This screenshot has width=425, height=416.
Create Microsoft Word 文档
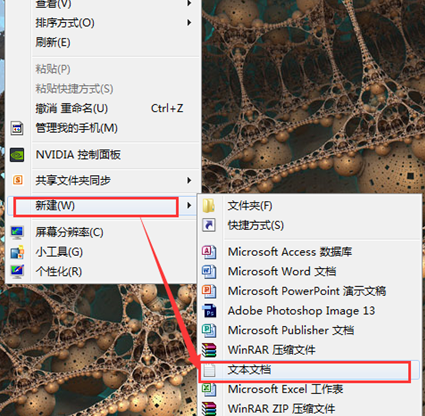[x=282, y=271]
